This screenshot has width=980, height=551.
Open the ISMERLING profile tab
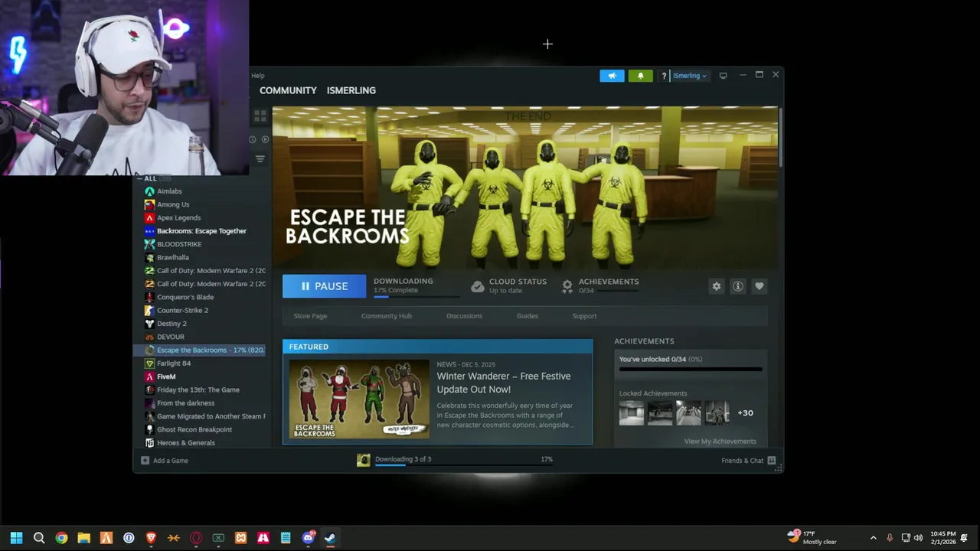click(x=351, y=90)
